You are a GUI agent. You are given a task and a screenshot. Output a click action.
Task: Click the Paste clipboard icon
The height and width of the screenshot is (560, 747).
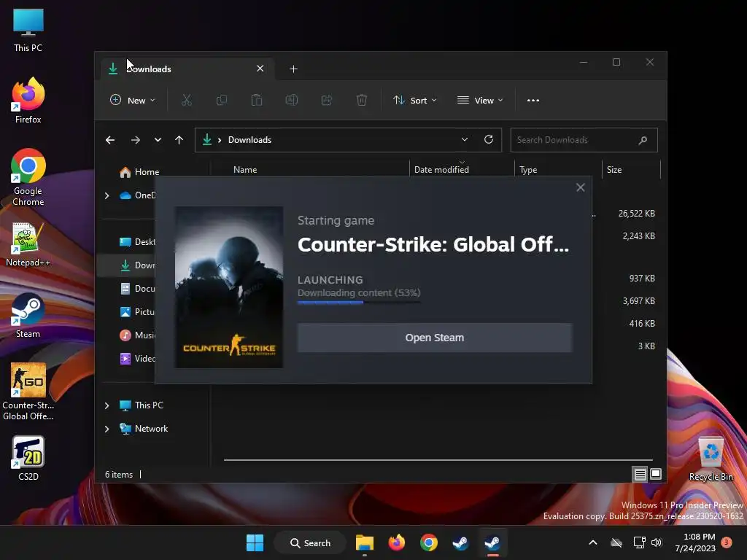point(257,101)
